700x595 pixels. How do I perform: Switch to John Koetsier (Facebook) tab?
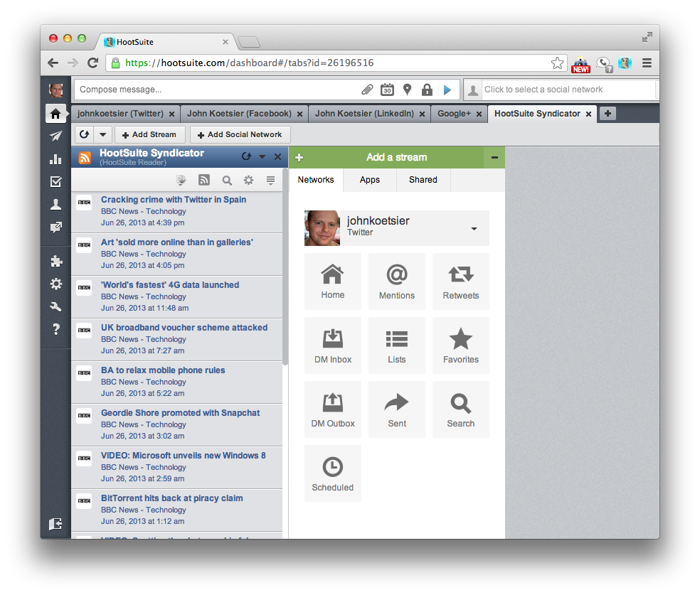coord(239,114)
